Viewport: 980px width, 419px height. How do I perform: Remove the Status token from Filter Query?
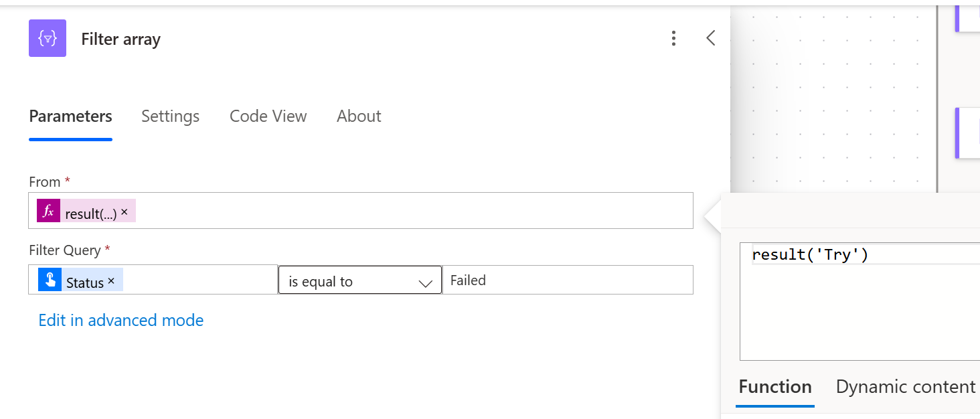coord(111,281)
